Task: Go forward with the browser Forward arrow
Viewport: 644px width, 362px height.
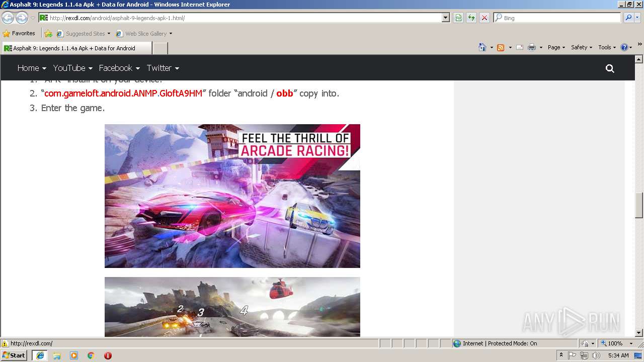Action: coord(22,18)
